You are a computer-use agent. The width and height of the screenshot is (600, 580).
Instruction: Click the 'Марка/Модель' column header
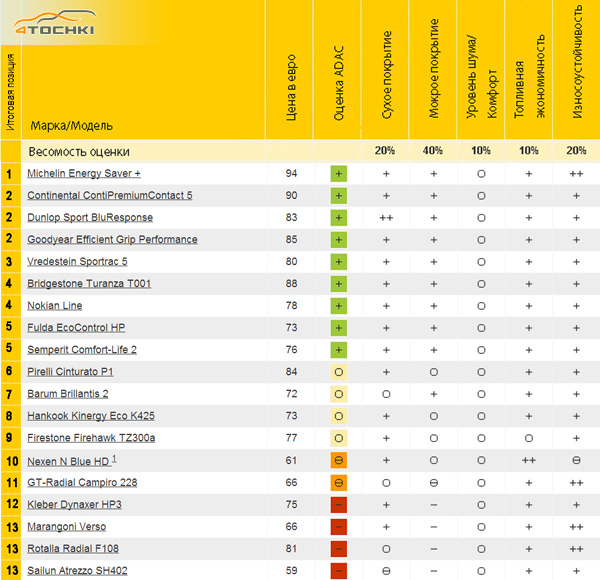point(71,126)
